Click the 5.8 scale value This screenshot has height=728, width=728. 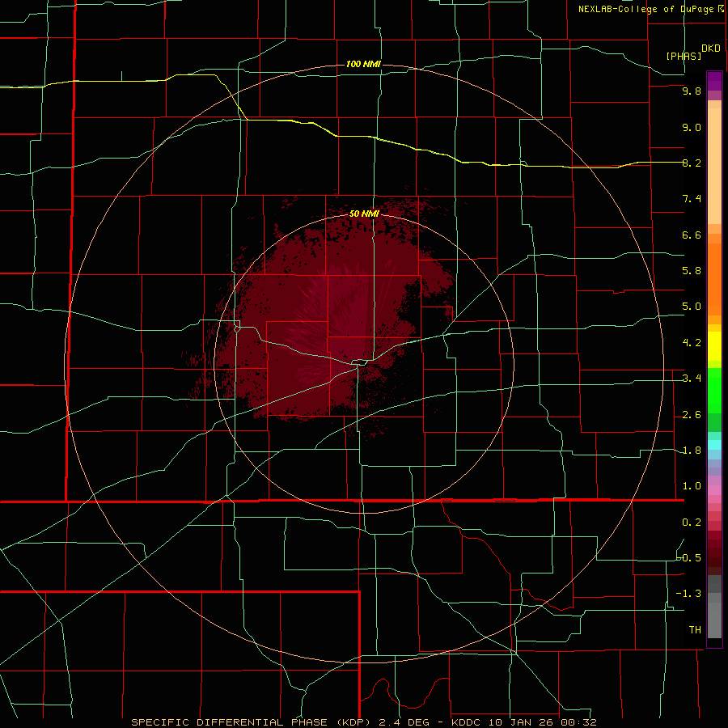(692, 271)
